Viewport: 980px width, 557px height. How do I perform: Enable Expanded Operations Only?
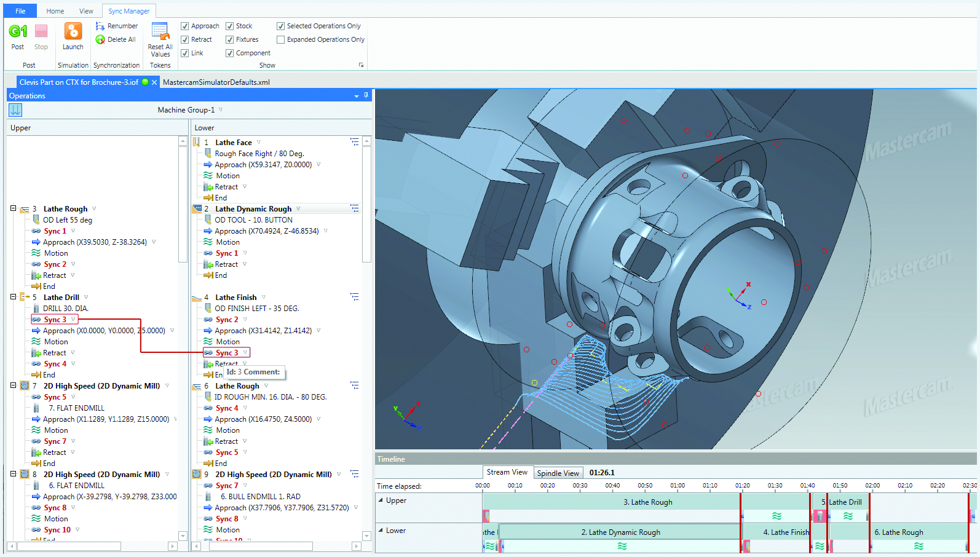point(280,39)
